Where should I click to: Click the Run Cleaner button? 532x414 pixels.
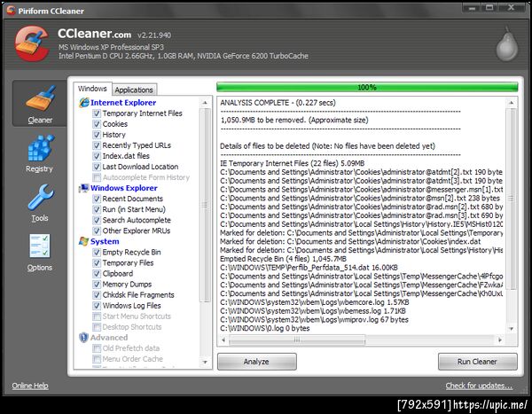pyautogui.click(x=477, y=362)
